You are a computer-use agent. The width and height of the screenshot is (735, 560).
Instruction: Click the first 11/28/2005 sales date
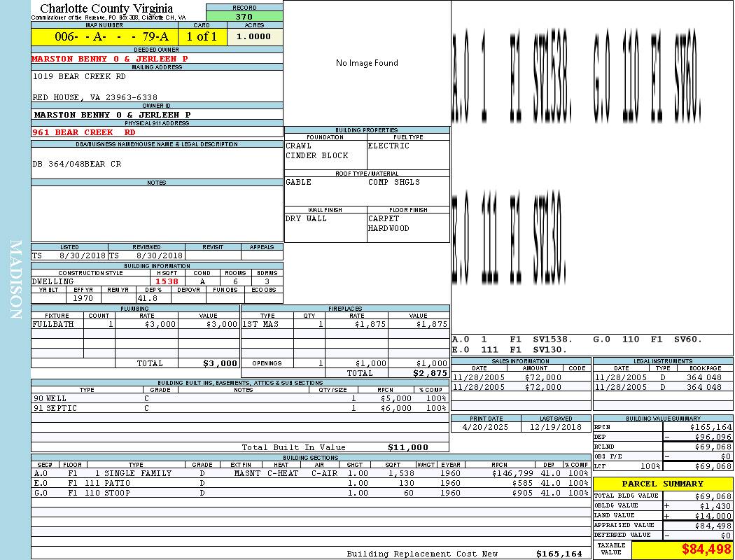[479, 378]
